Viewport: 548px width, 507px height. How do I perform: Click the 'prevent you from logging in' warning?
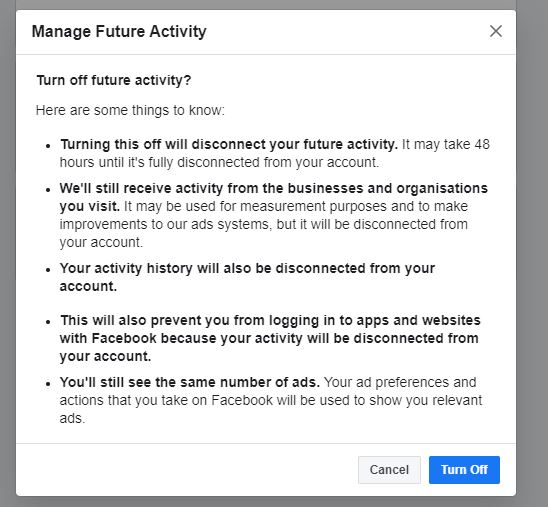tap(270, 338)
